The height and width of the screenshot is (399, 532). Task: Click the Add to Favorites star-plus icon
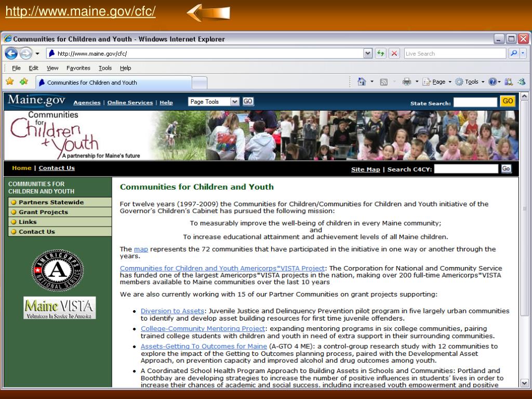click(24, 82)
